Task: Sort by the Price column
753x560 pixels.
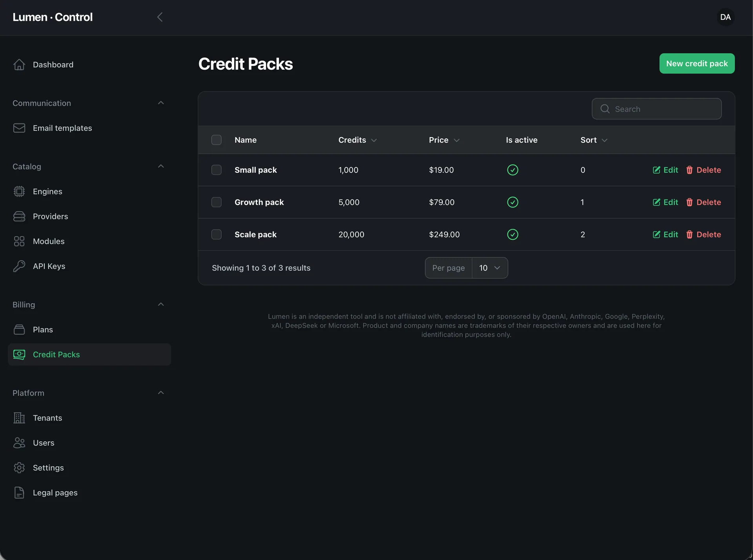Action: coord(444,140)
